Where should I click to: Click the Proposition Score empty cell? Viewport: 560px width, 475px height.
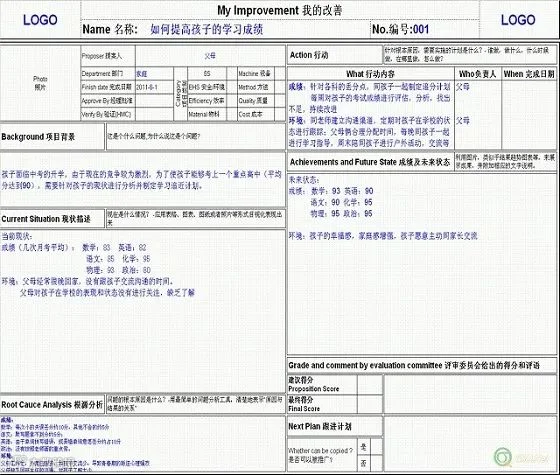370,384
